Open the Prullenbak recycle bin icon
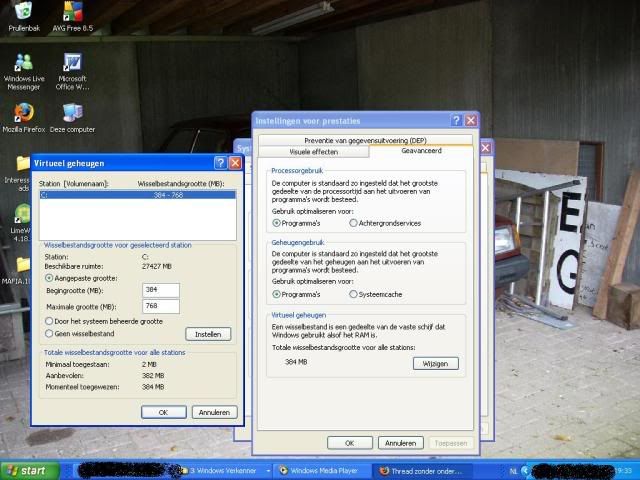This screenshot has width=640, height=480. 23,14
